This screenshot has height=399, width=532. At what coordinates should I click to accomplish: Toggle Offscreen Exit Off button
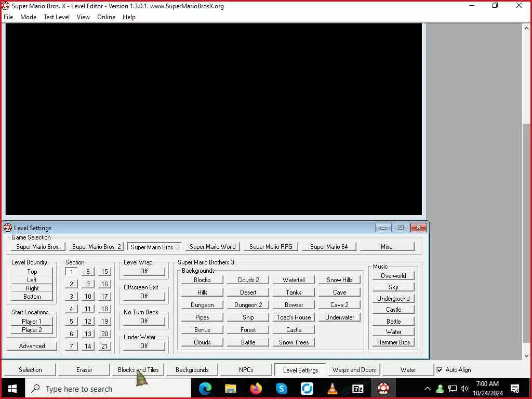144,296
